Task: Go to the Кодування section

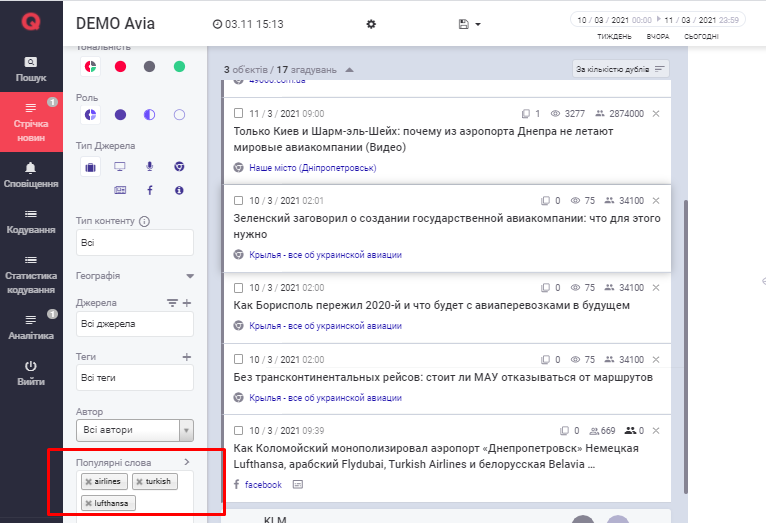Action: pos(31,222)
